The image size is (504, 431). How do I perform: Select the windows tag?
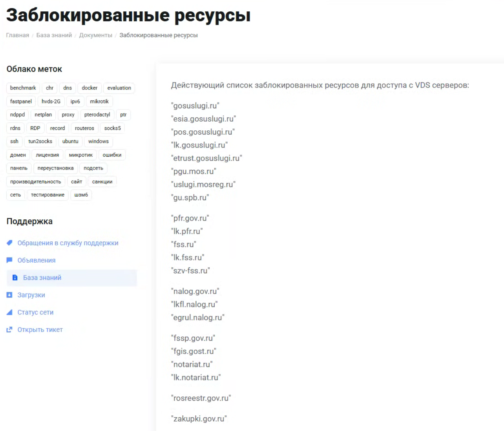[99, 141]
